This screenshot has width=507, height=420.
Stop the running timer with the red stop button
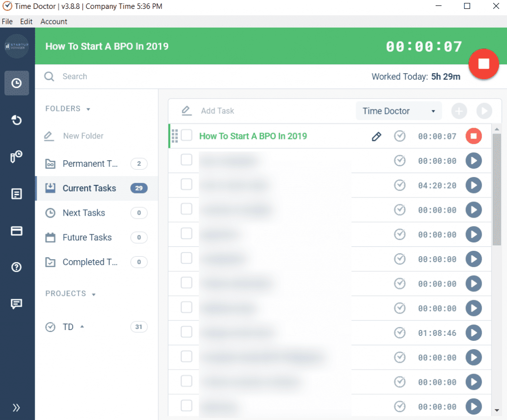point(483,64)
